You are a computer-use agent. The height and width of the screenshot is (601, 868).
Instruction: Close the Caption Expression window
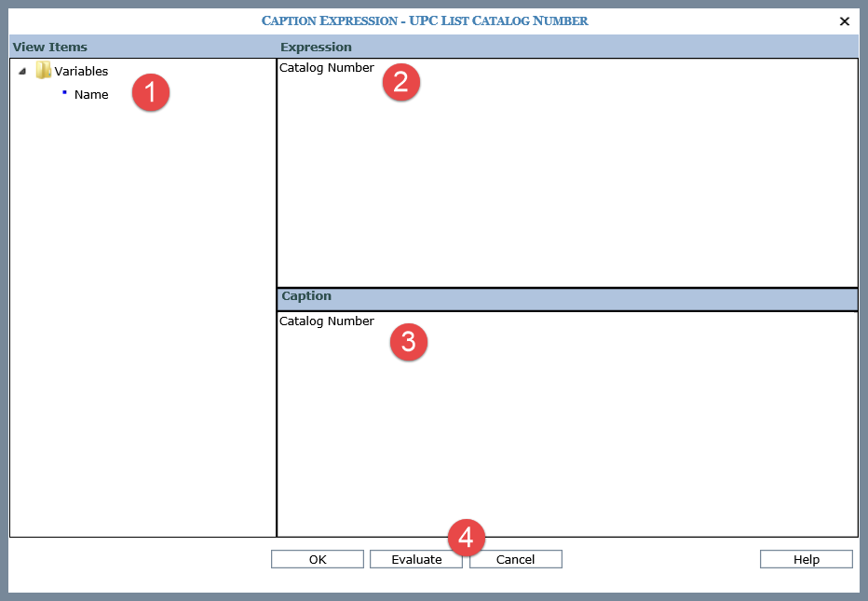click(845, 21)
